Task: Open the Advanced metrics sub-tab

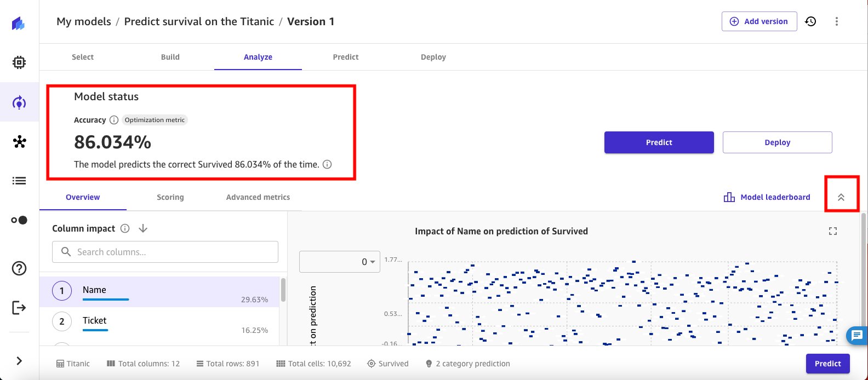Action: [258, 197]
